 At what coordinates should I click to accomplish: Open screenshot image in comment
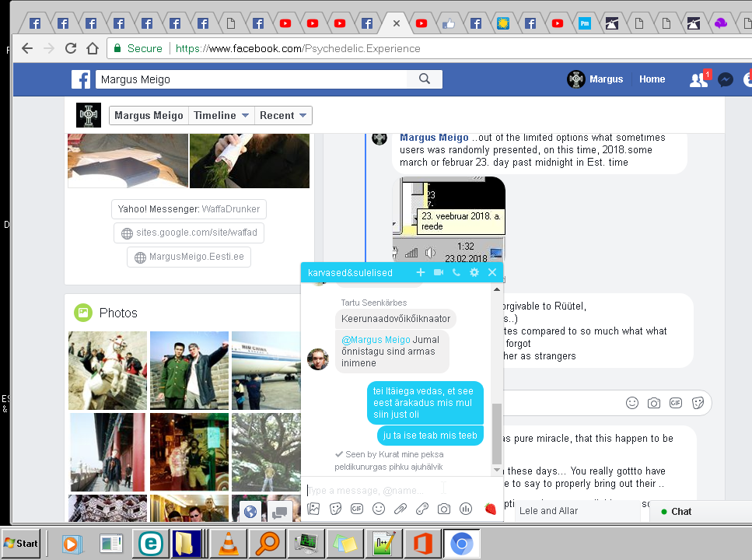(x=449, y=220)
